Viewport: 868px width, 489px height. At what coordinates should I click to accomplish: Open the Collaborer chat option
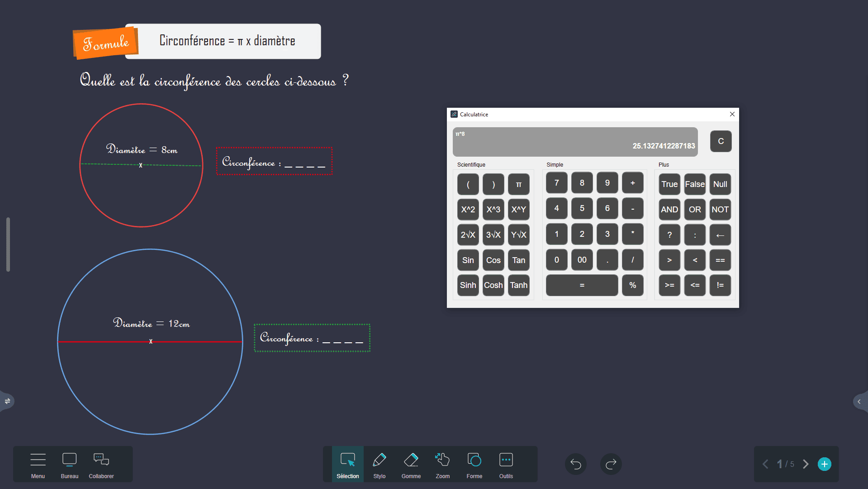[101, 464]
